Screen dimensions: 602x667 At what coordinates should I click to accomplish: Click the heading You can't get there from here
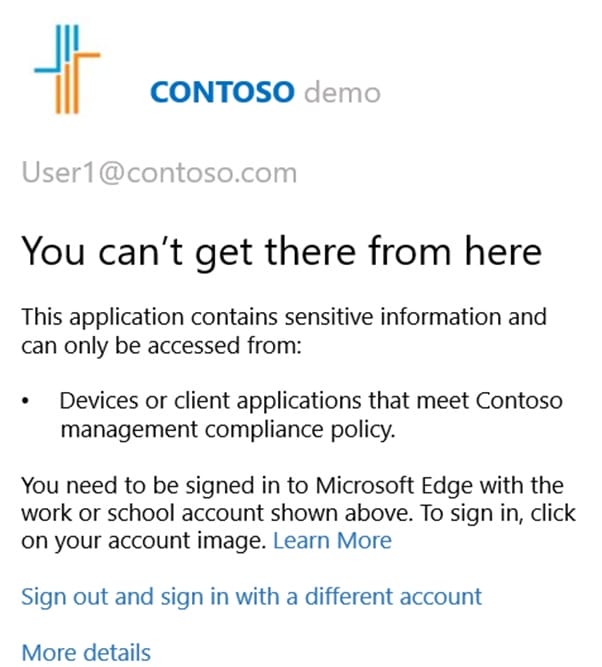(x=282, y=252)
